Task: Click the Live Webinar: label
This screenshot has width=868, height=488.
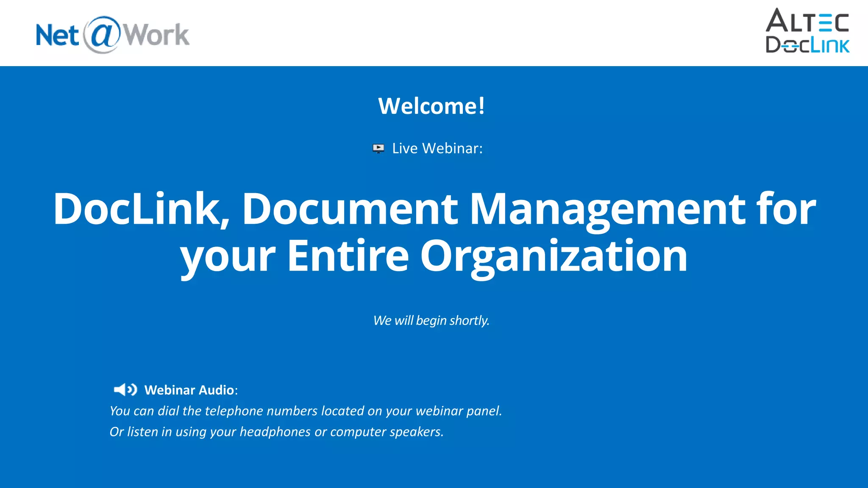Action: click(437, 149)
